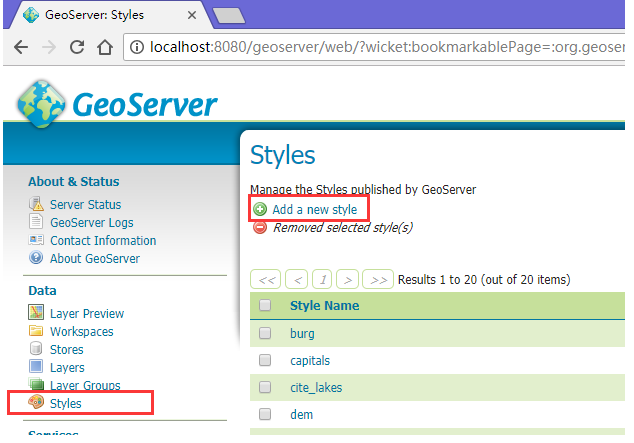Click GeoServer wordmark logo text
Viewport: 634px width, 443px height.
(x=145, y=105)
